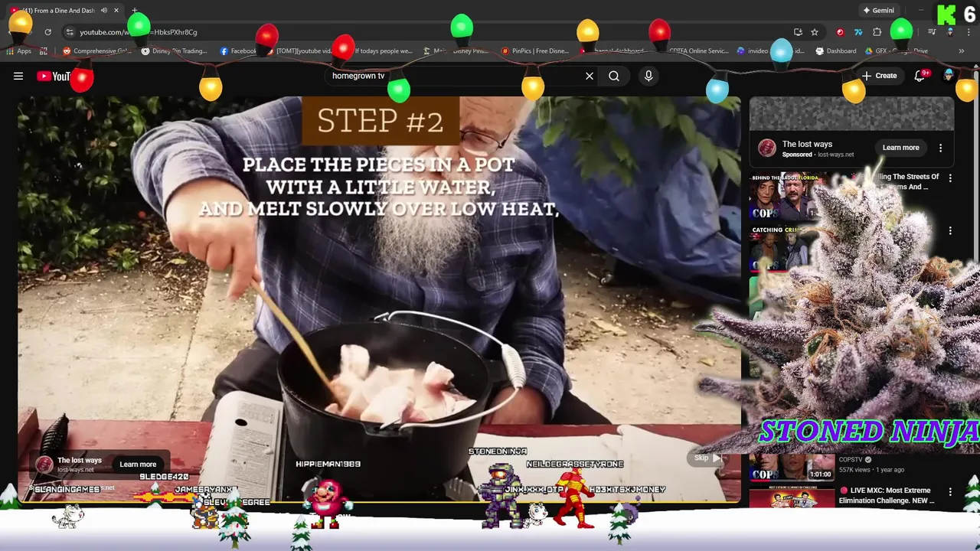This screenshot has height=551, width=980.
Task: Open the red circle extension icon
Action: [x=840, y=32]
